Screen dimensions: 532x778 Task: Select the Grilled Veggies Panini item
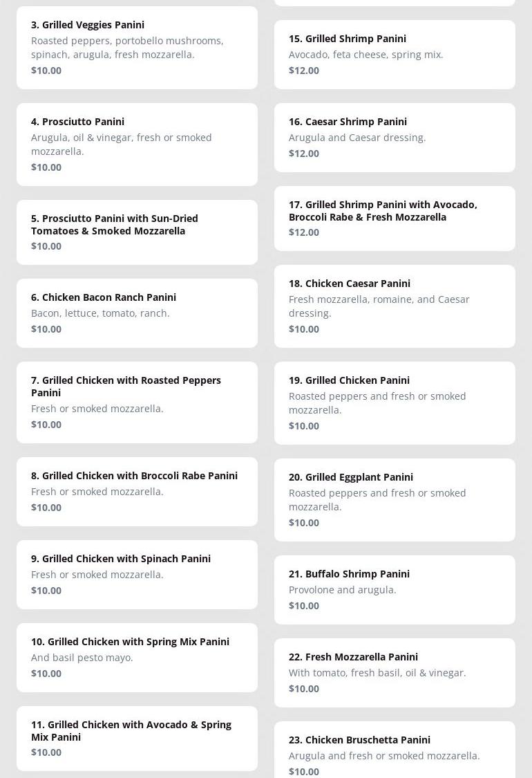(137, 48)
